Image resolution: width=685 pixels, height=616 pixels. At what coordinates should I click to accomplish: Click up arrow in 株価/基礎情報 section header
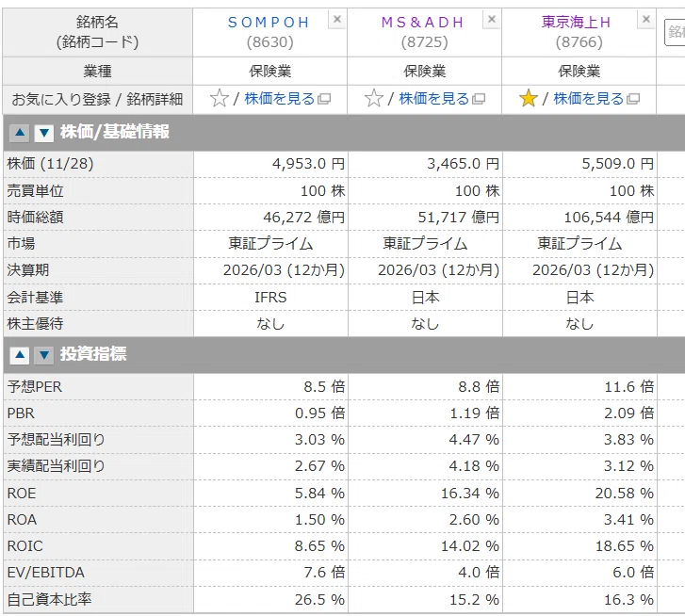pyautogui.click(x=20, y=133)
